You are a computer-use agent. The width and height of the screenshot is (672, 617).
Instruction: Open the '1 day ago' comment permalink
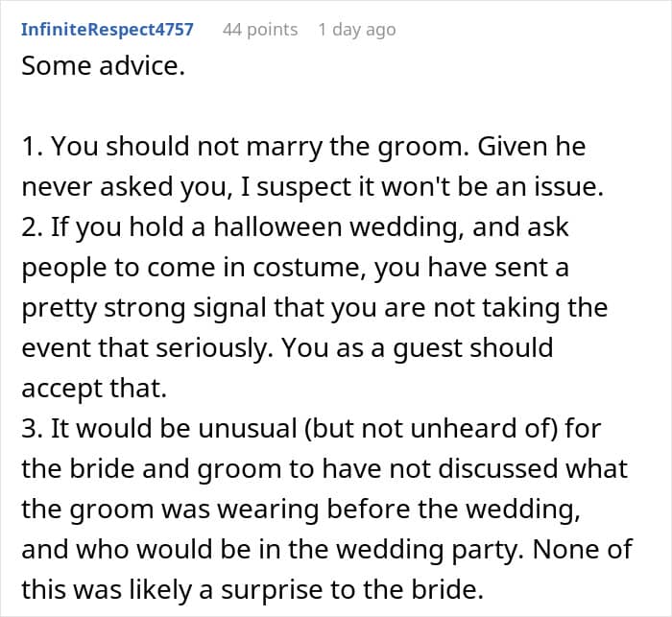356,29
